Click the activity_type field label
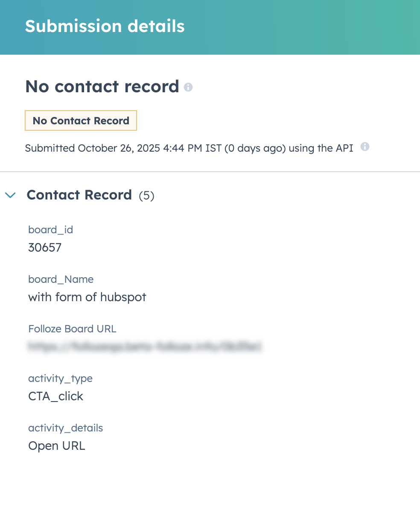420x522 pixels. pos(60,378)
